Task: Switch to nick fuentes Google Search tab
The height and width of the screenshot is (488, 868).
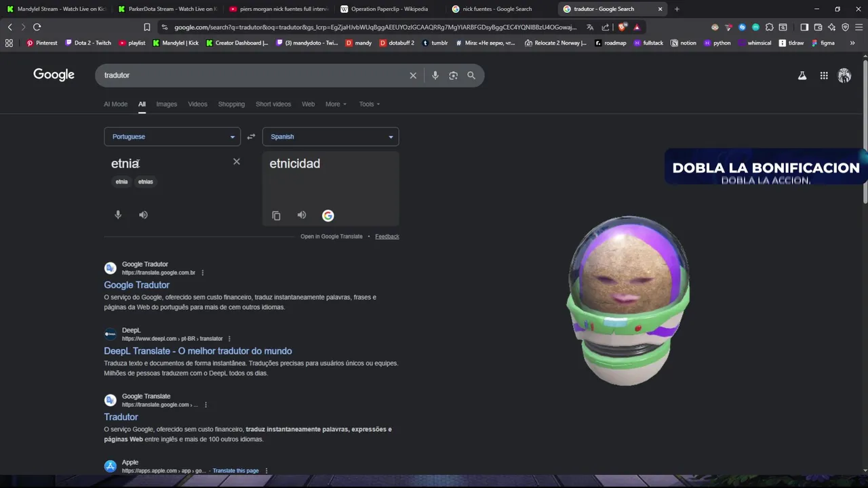Action: tap(500, 9)
